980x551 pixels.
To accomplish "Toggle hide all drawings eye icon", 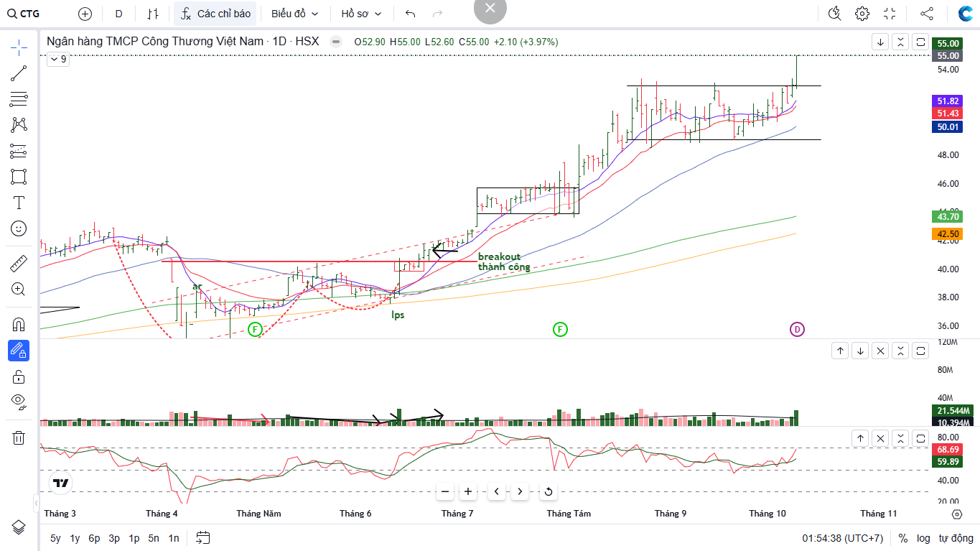I will tap(19, 401).
